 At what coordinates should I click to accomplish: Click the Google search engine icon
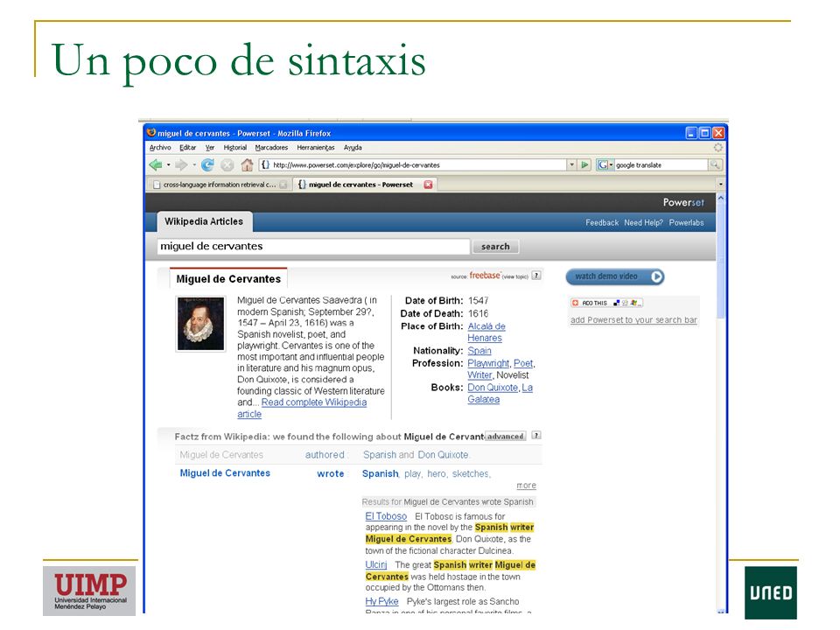coord(603,165)
